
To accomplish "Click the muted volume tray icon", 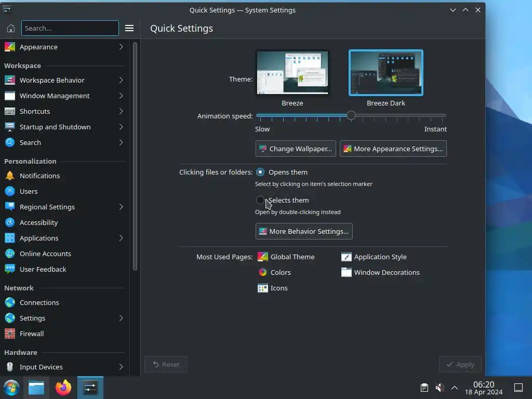I will click(x=440, y=388).
